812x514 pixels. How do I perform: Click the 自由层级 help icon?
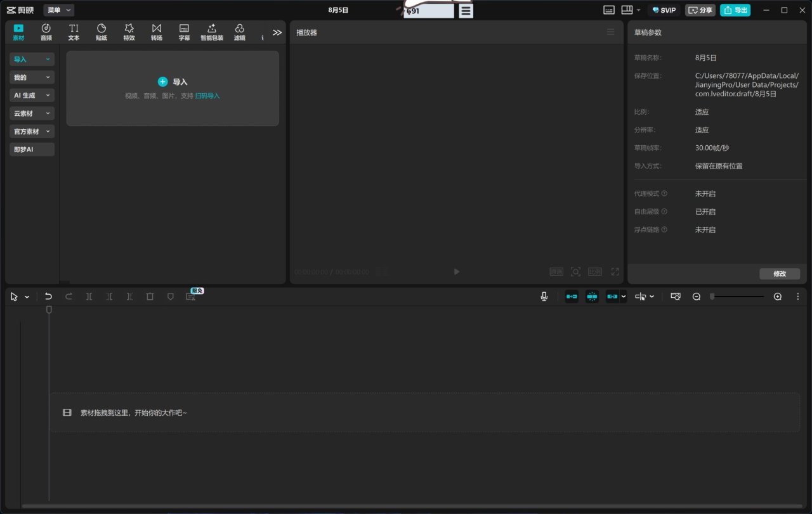point(664,212)
